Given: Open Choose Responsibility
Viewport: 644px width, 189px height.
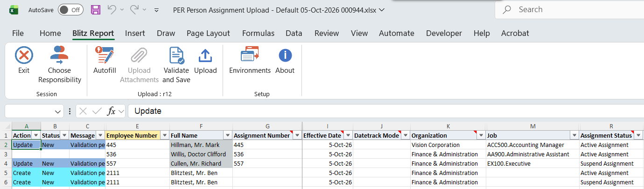Looking at the screenshot, I should (60, 65).
